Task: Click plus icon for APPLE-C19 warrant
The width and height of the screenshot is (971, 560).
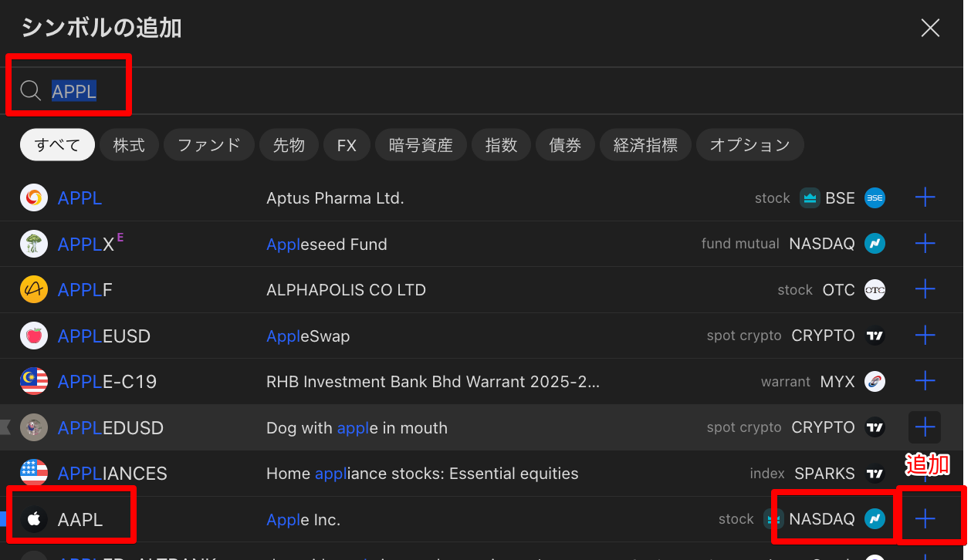Action: point(925,381)
